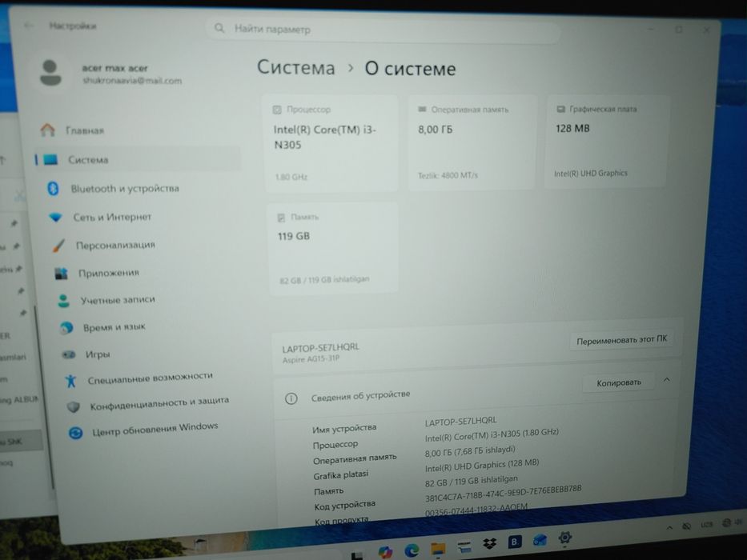Click the Система breadcrumb link
This screenshot has height=560, width=747.
pos(296,67)
